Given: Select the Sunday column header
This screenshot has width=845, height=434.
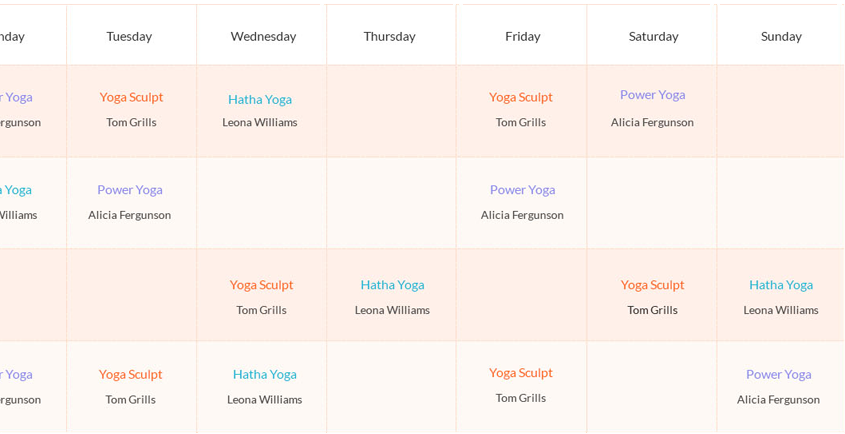Looking at the screenshot, I should pyautogui.click(x=781, y=36).
